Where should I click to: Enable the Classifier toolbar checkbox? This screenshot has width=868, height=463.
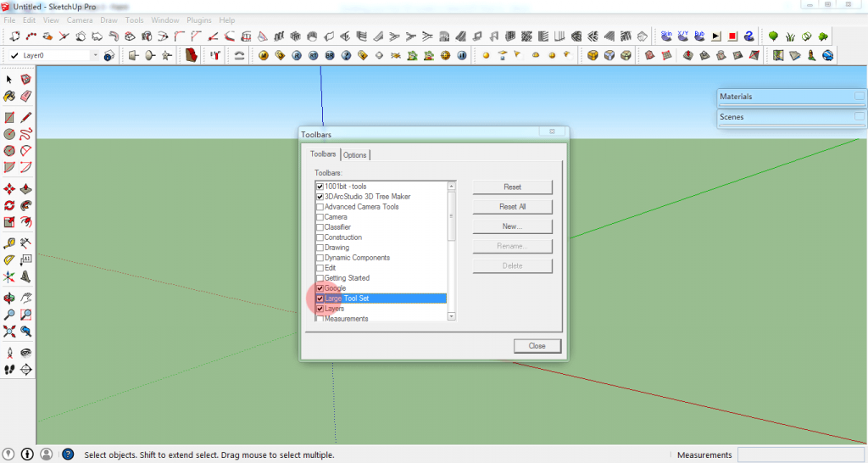point(320,227)
